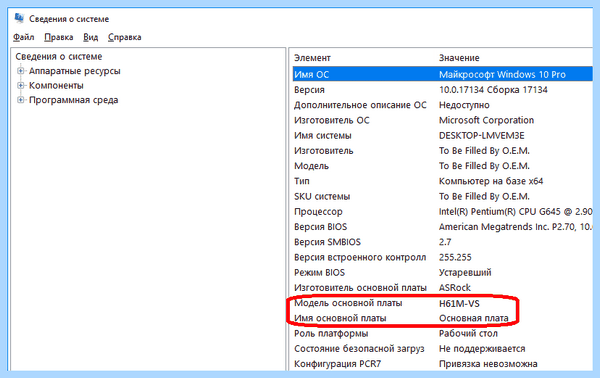
Task: Select the Имя ОС row
Action: (443, 74)
